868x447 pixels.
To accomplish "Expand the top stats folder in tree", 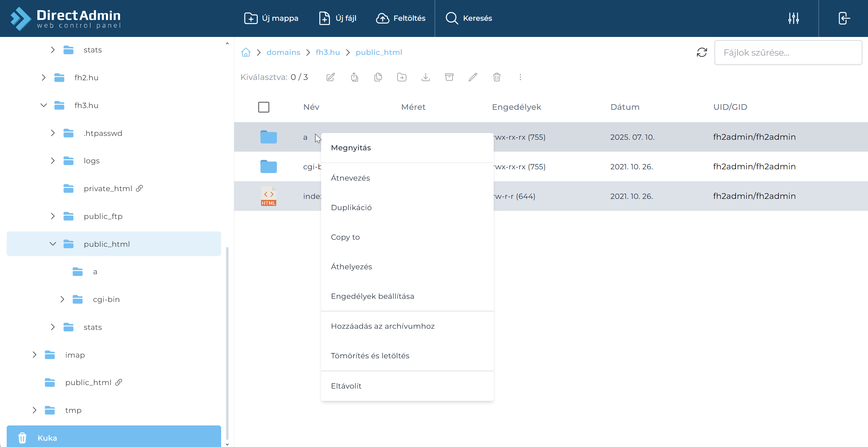I will pyautogui.click(x=53, y=50).
